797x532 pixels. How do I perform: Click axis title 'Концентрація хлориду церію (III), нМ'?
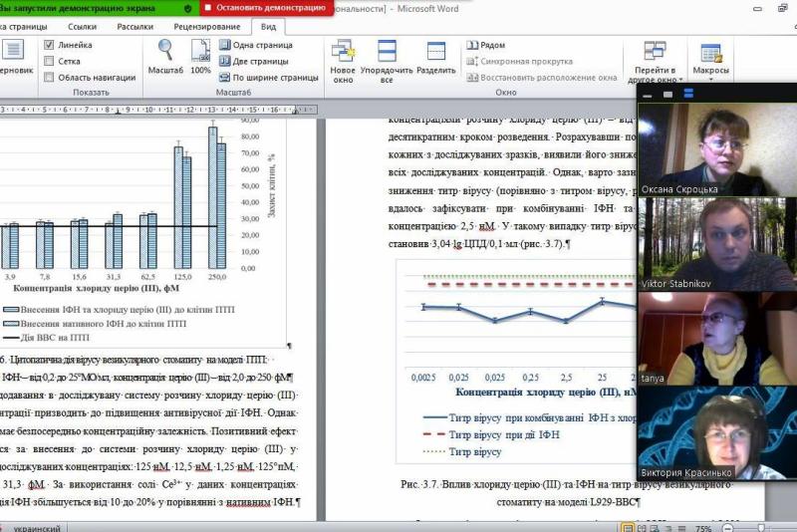[x=546, y=392]
